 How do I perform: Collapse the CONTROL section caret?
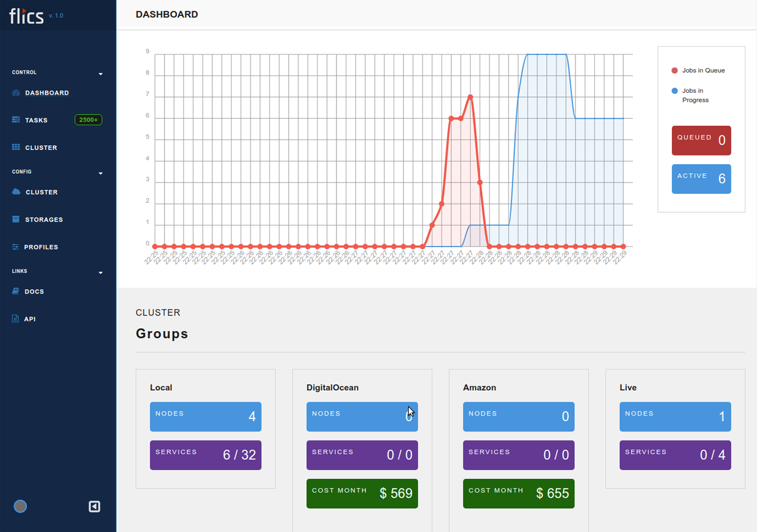point(101,74)
